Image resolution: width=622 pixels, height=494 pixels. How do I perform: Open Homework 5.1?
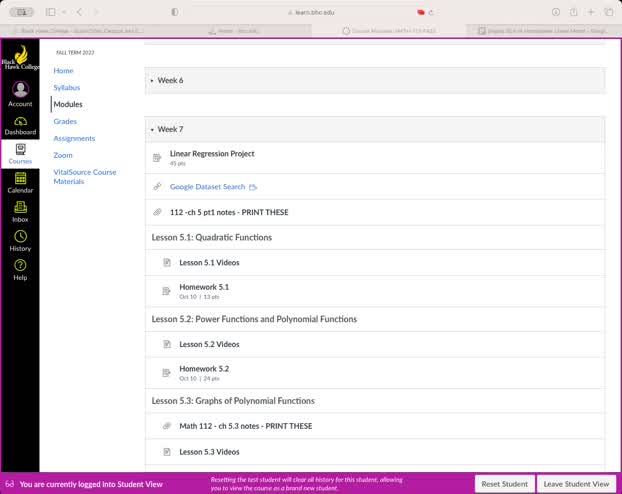204,287
